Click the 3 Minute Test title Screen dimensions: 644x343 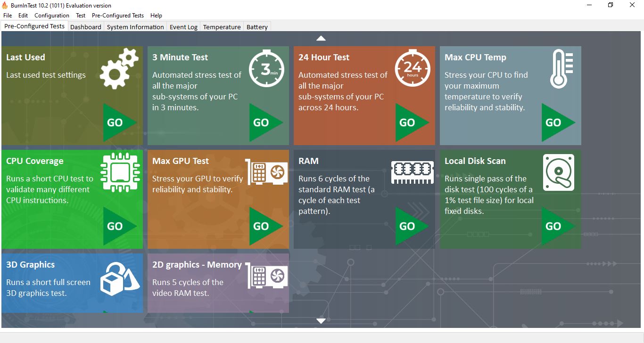point(180,57)
